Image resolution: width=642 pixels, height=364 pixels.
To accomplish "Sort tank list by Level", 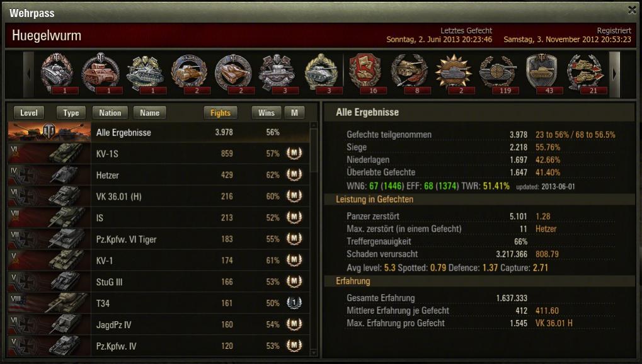I will click(28, 113).
